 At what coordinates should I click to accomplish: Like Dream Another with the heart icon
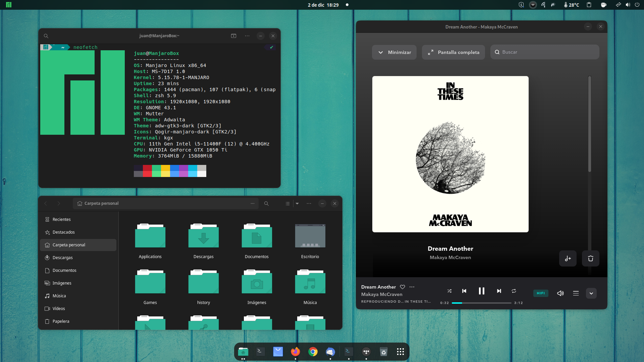(x=402, y=287)
